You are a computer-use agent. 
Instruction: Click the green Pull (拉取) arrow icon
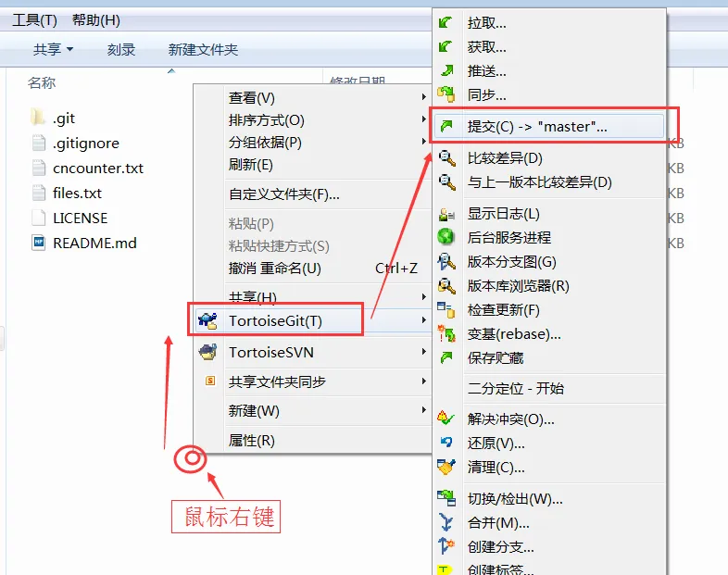pos(446,22)
